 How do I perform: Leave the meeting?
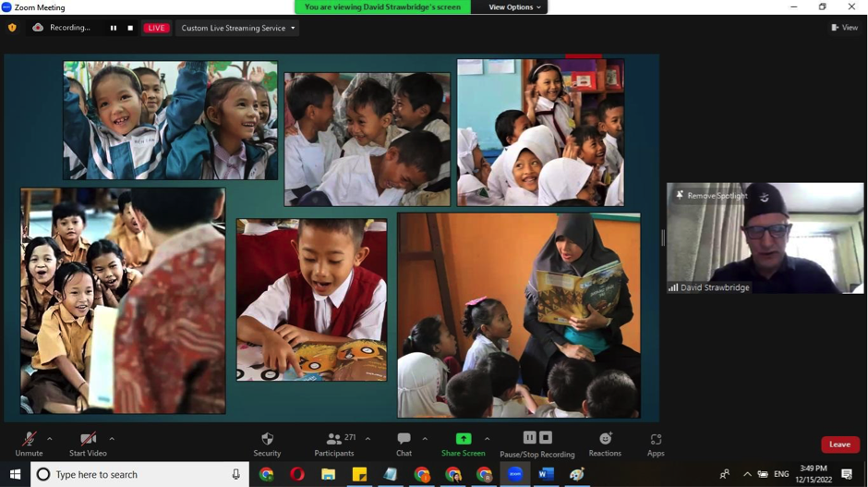coord(839,444)
